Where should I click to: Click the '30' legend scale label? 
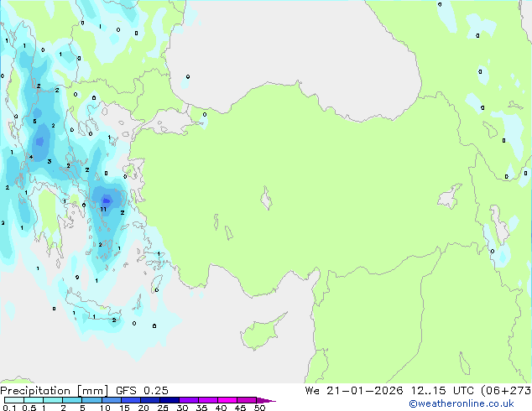[x=182, y=408]
